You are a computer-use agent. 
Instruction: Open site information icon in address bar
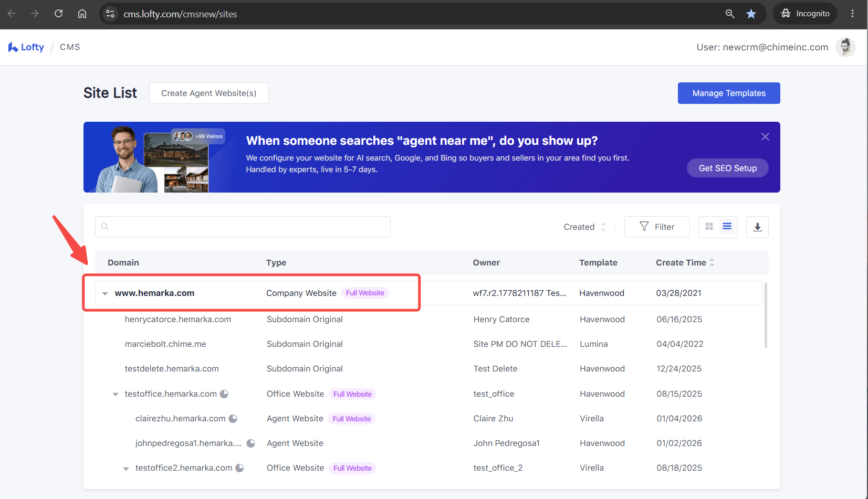(x=110, y=14)
